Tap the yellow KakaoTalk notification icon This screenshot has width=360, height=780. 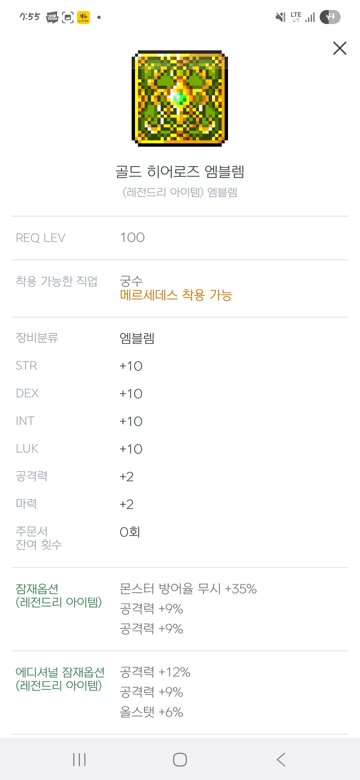pyautogui.click(x=84, y=17)
